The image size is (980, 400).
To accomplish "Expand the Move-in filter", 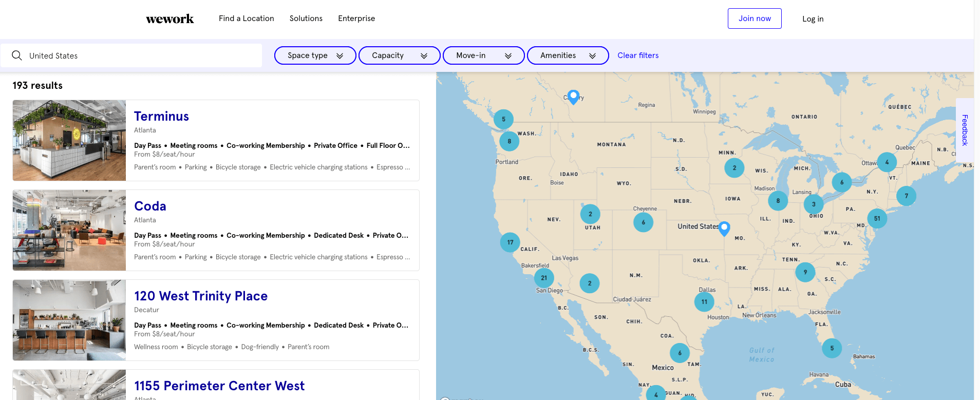I will click(484, 55).
